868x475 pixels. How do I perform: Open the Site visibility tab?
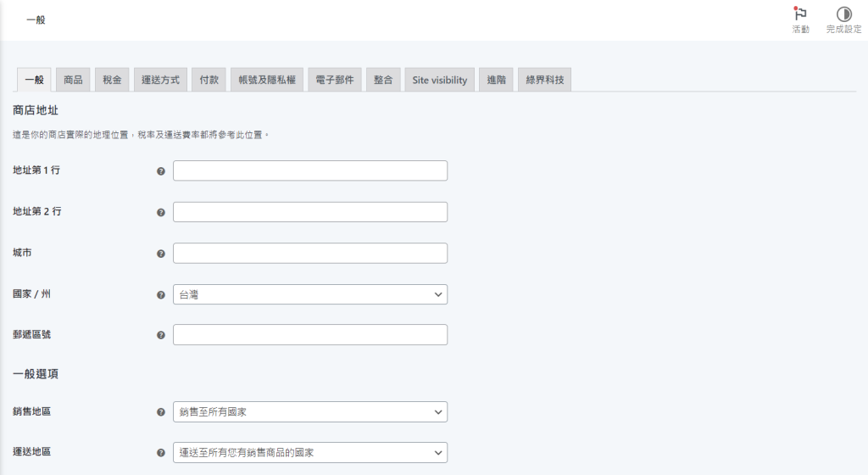[440, 80]
